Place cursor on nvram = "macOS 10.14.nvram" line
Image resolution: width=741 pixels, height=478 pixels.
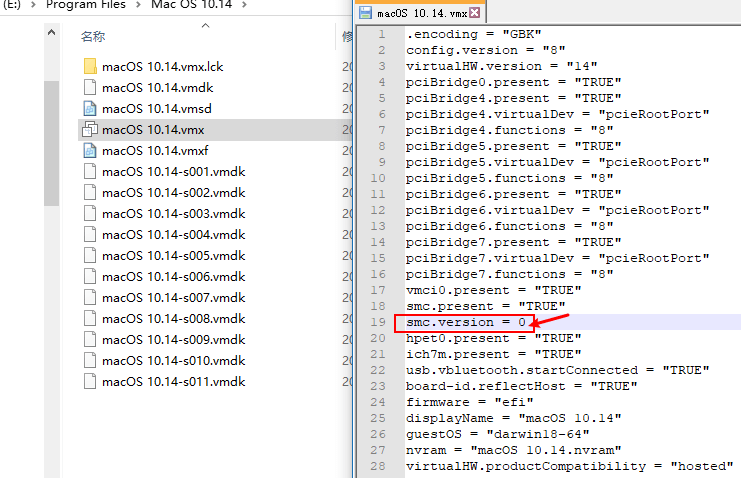click(513, 450)
